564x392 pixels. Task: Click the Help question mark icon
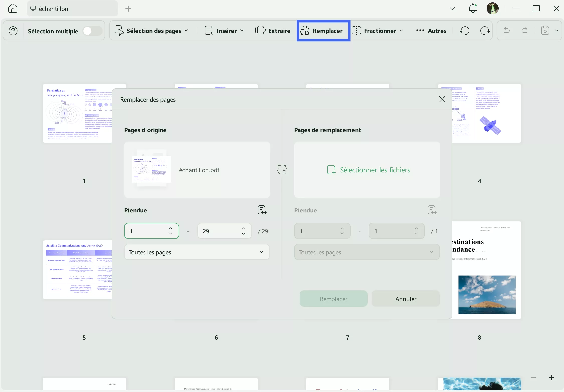(13, 31)
